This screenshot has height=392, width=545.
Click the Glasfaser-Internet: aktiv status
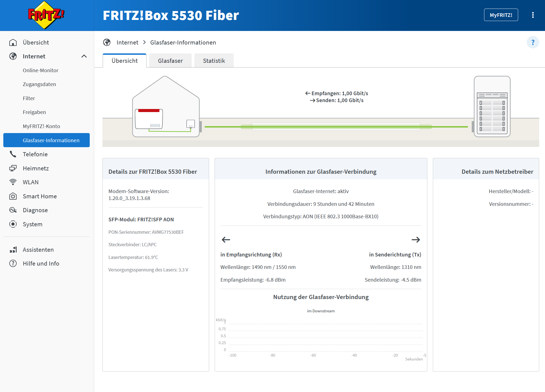point(321,191)
